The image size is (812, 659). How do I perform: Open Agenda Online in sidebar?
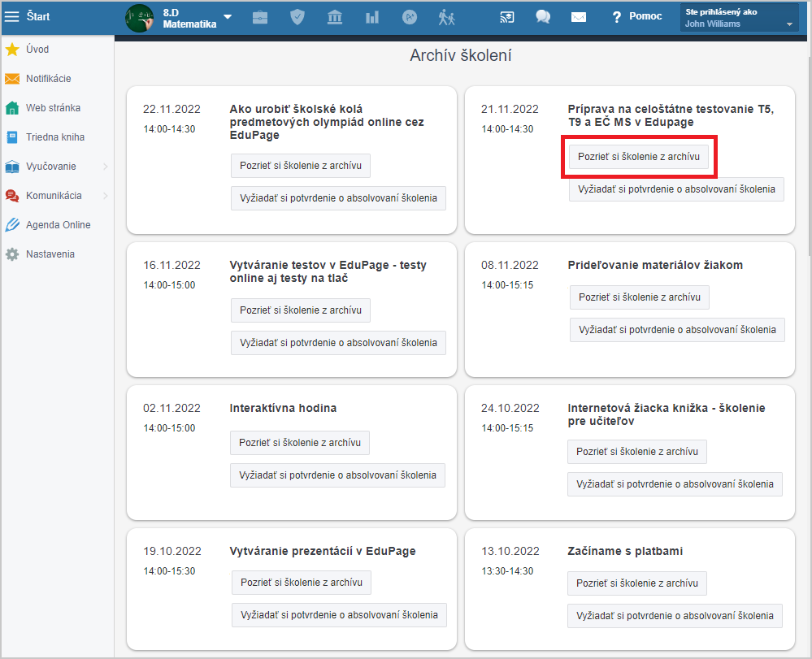59,224
